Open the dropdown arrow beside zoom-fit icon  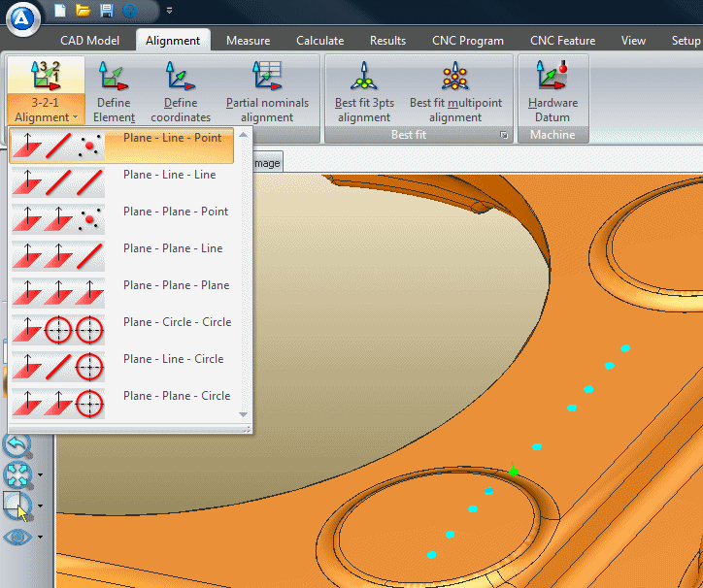pos(40,475)
